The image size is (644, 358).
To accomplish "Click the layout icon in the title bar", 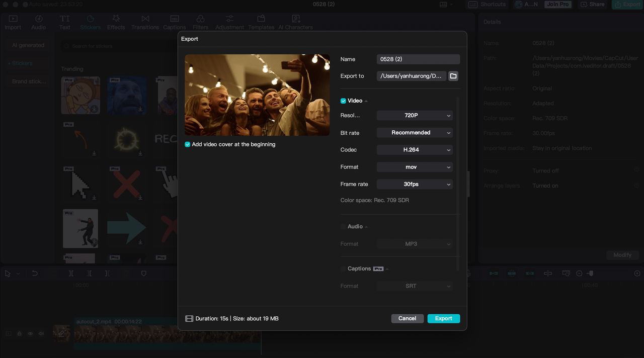I will pos(443,5).
